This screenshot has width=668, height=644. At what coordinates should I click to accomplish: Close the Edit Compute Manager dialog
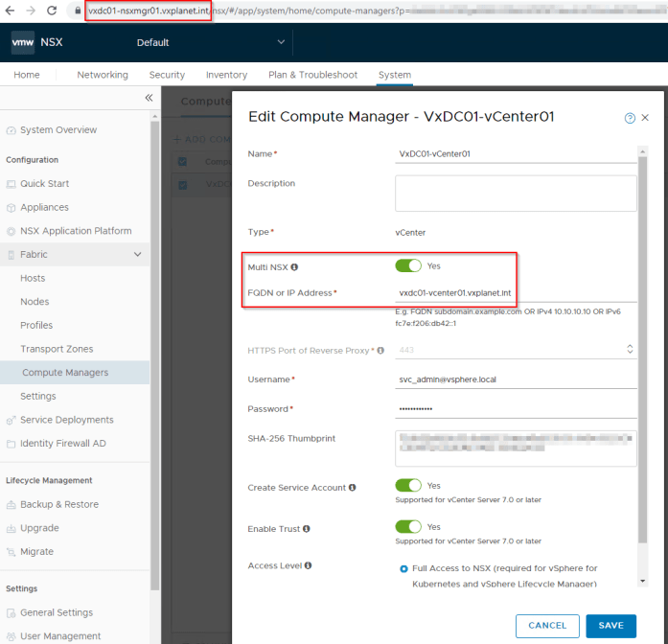click(645, 118)
